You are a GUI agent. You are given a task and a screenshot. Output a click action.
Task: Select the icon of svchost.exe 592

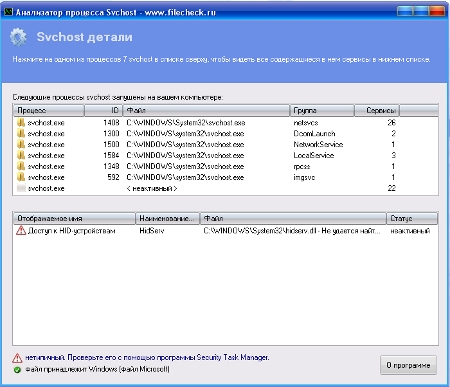[x=21, y=177]
